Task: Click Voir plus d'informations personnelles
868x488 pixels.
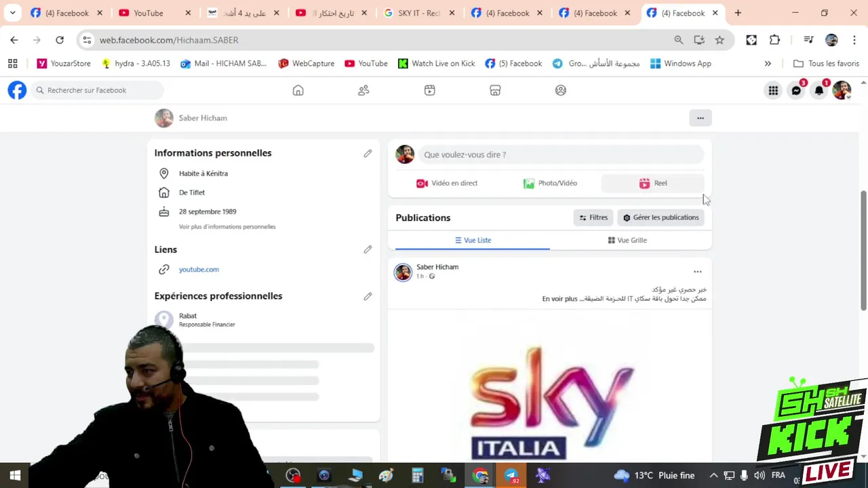Action: [x=227, y=226]
